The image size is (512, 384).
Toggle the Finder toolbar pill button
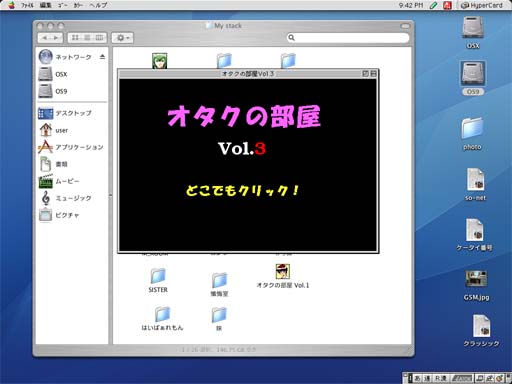tap(405, 26)
